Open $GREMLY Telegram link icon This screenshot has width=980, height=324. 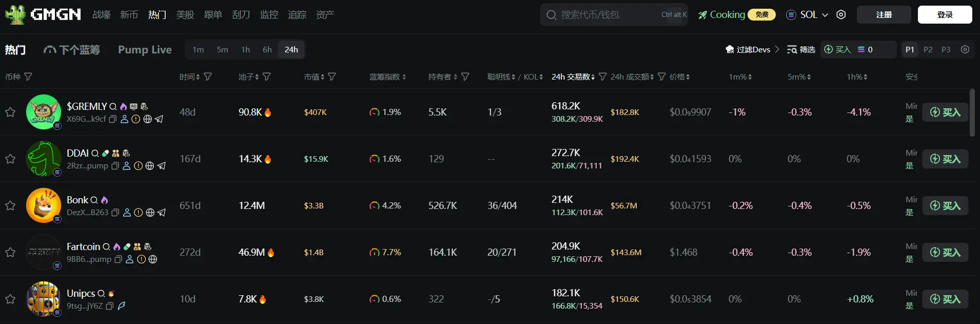coord(159,119)
